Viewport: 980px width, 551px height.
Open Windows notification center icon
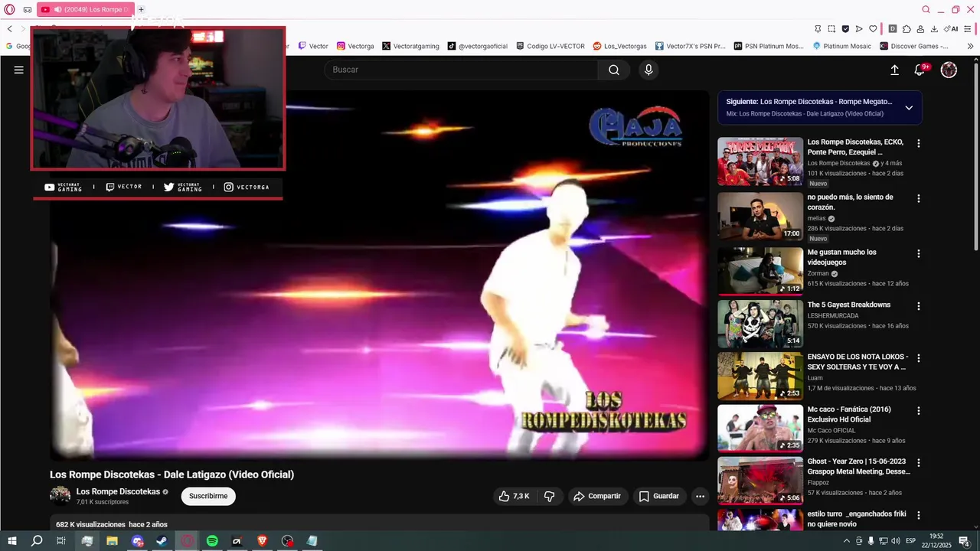pos(964,541)
